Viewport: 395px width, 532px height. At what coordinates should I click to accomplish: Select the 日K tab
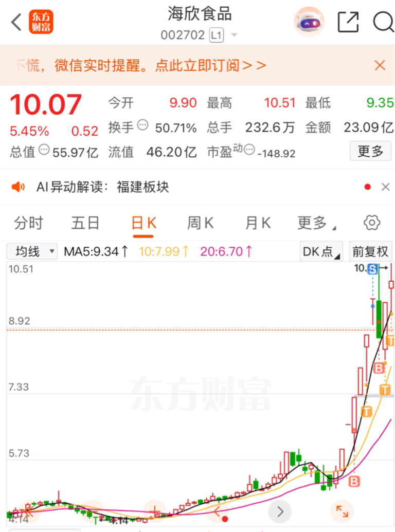click(143, 224)
